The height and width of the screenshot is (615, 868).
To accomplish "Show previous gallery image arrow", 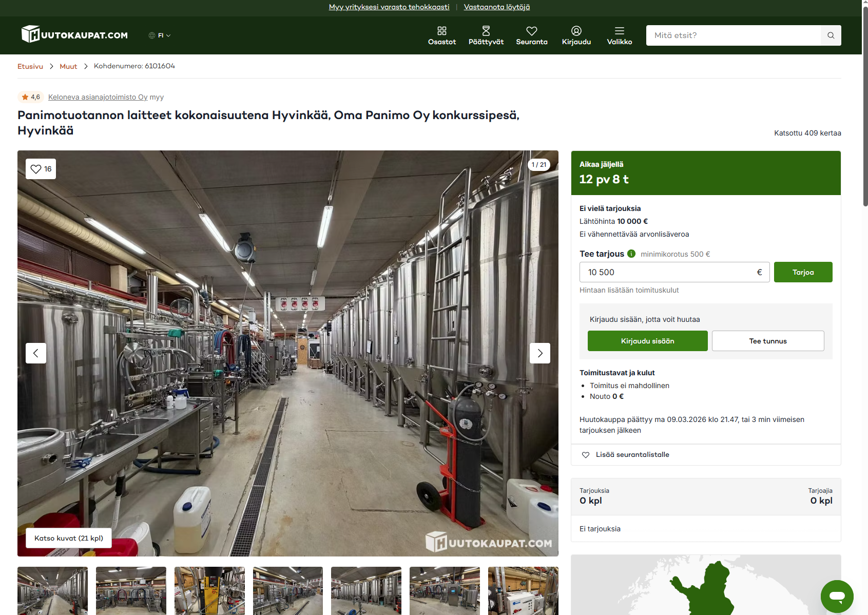I will pyautogui.click(x=36, y=353).
